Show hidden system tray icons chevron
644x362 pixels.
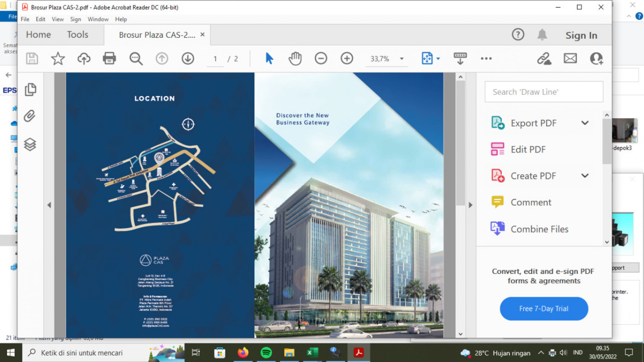pyautogui.click(x=540, y=353)
